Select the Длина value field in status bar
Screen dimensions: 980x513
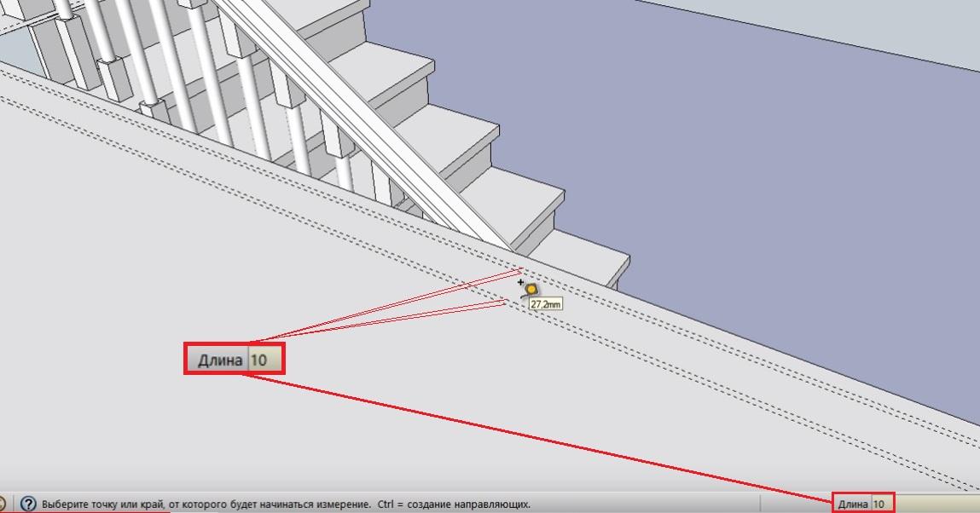(881, 504)
